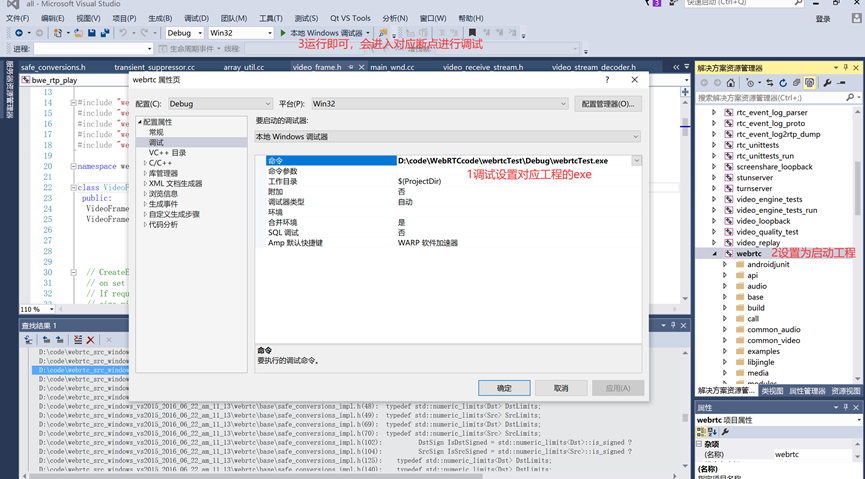
Task: Open the editor zoom 110 % dropdown
Action: pyautogui.click(x=51, y=310)
